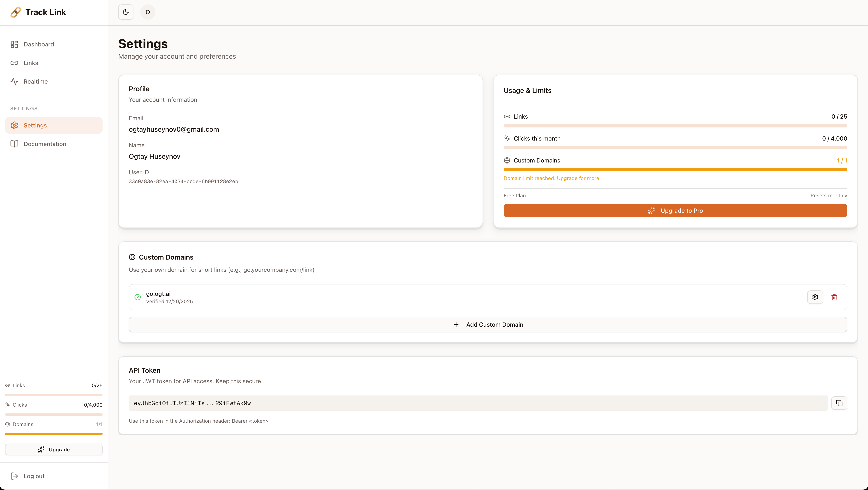
Task: Open the Dashboard panel
Action: tap(38, 44)
